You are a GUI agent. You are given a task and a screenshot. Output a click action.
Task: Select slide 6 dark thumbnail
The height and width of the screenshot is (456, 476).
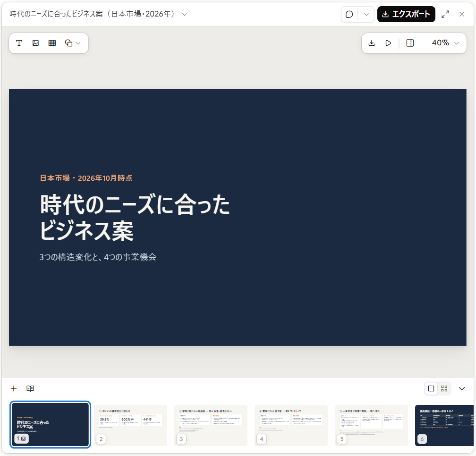(x=444, y=425)
